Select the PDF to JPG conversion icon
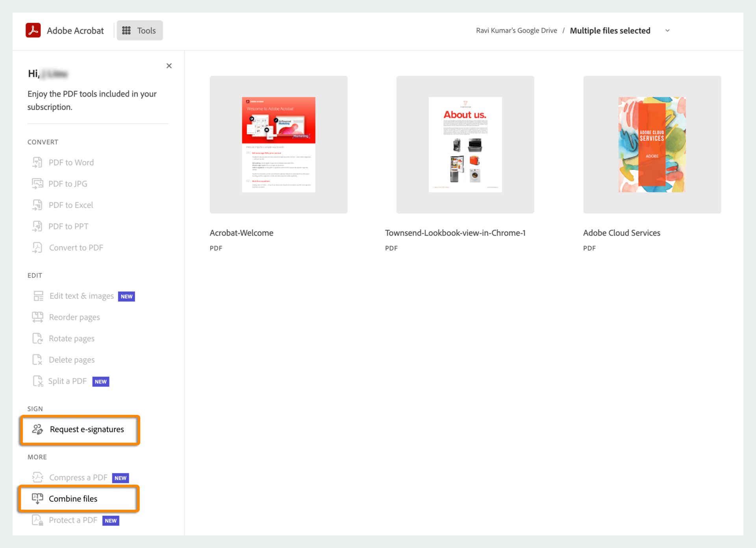 pos(37,183)
